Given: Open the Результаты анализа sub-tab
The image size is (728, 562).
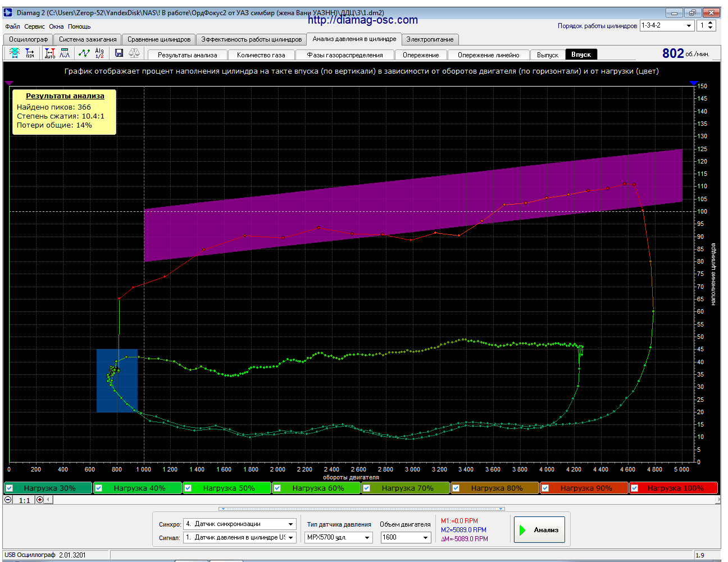Looking at the screenshot, I should point(188,55).
